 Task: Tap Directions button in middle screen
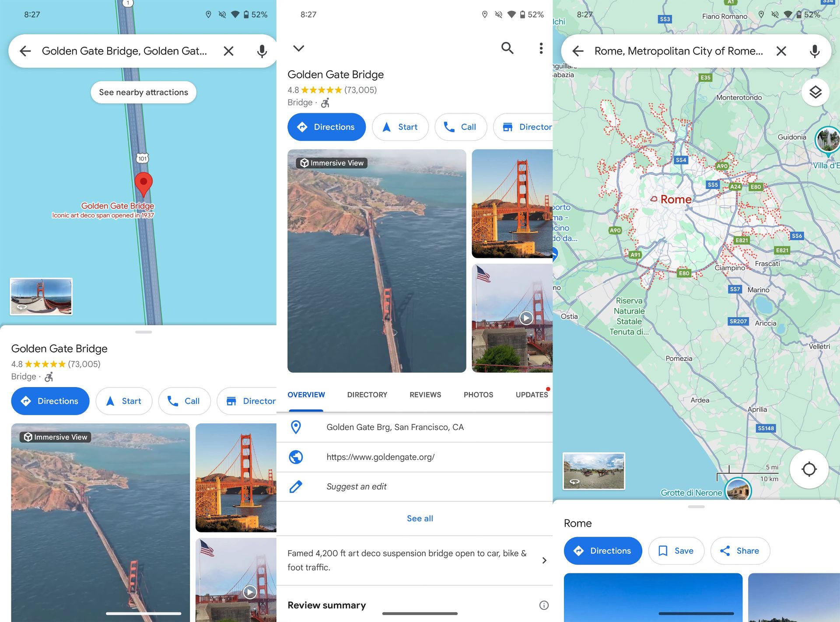coord(326,127)
